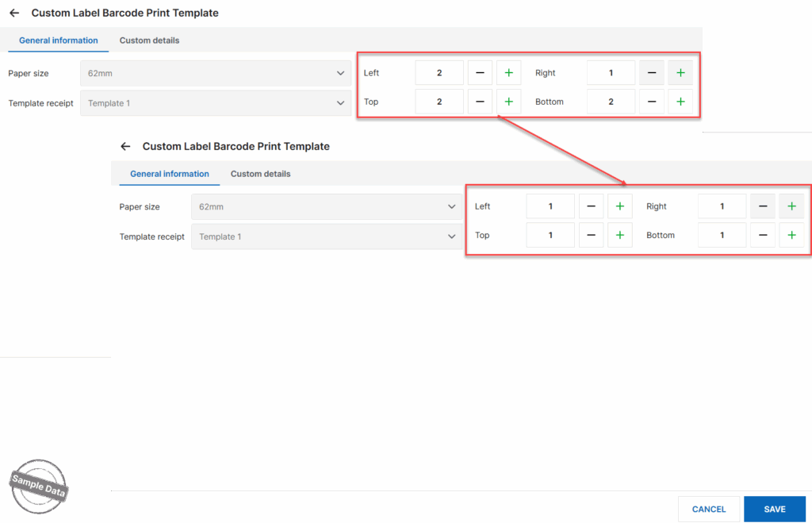The width and height of the screenshot is (812, 523).
Task: Click the Top input field showing 1
Action: coord(550,235)
